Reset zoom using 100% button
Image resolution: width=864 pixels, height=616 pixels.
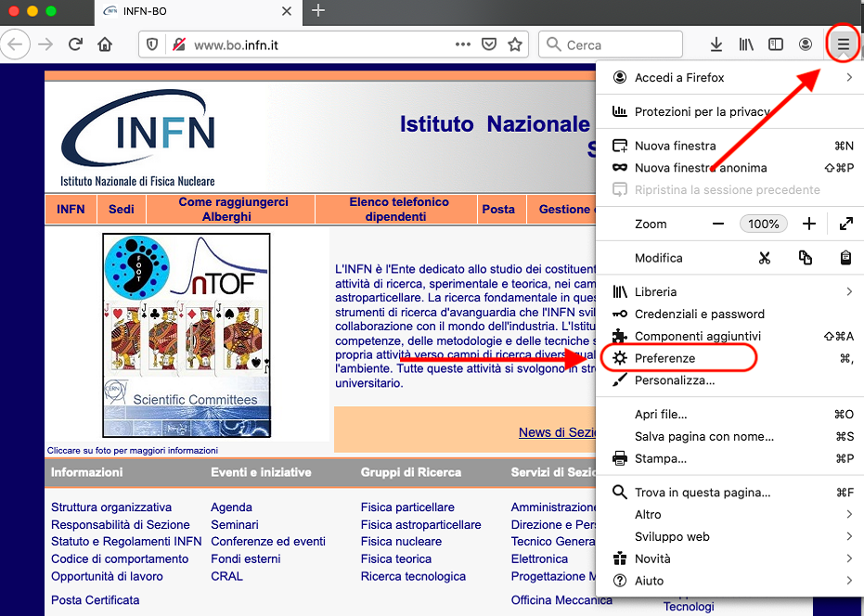[764, 224]
